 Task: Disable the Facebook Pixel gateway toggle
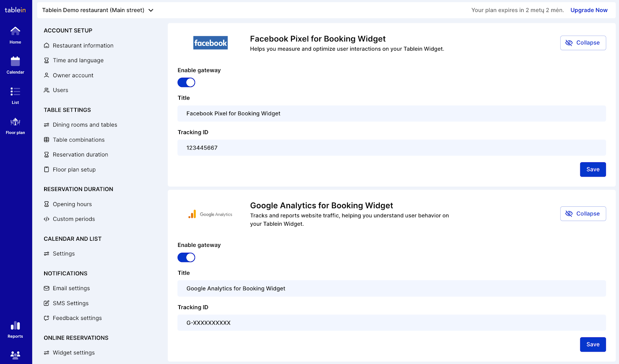186,83
